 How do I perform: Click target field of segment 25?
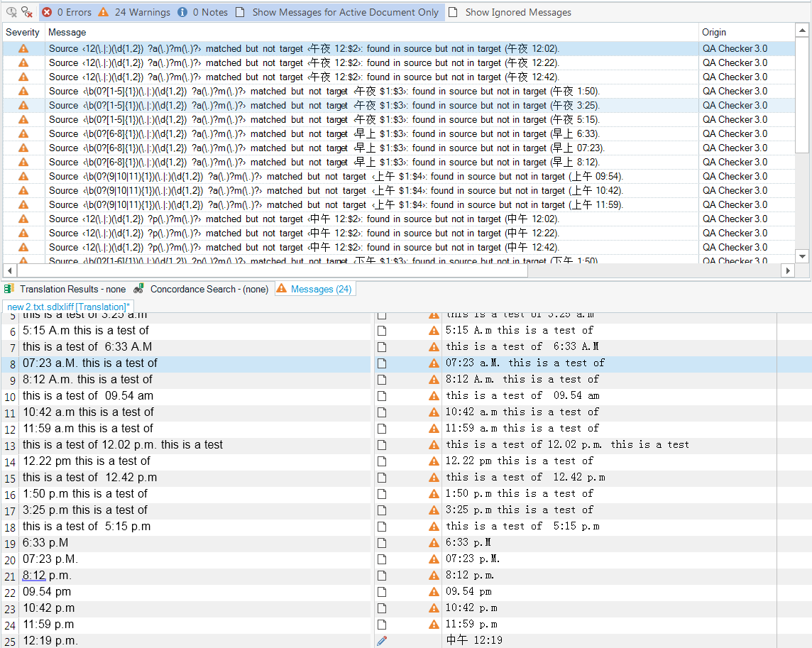[x=603, y=641]
